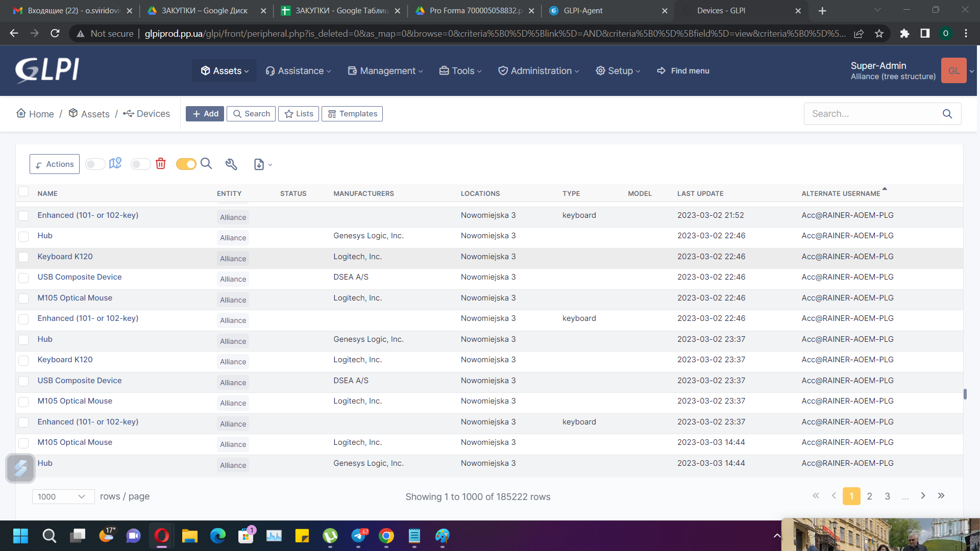Open uTorrent from the taskbar

click(x=330, y=536)
